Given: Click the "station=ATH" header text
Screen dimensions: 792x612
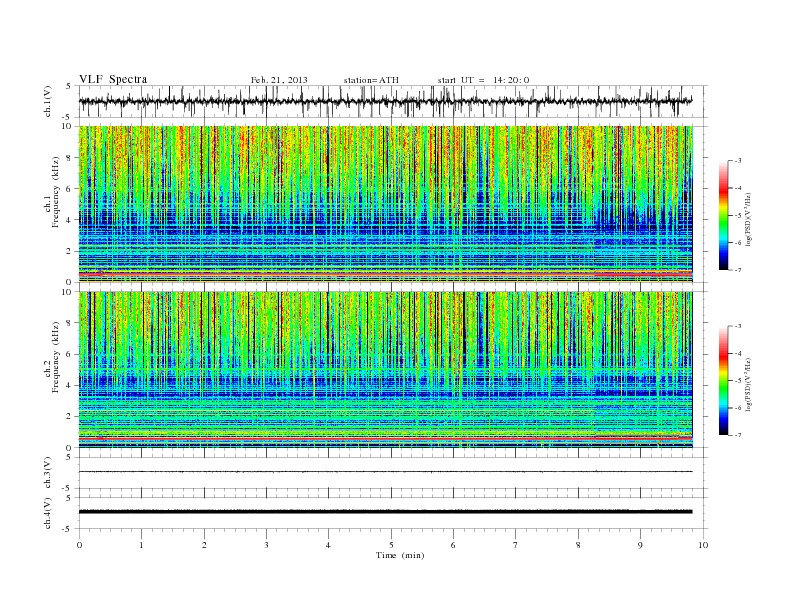Looking at the screenshot, I should (x=371, y=80).
